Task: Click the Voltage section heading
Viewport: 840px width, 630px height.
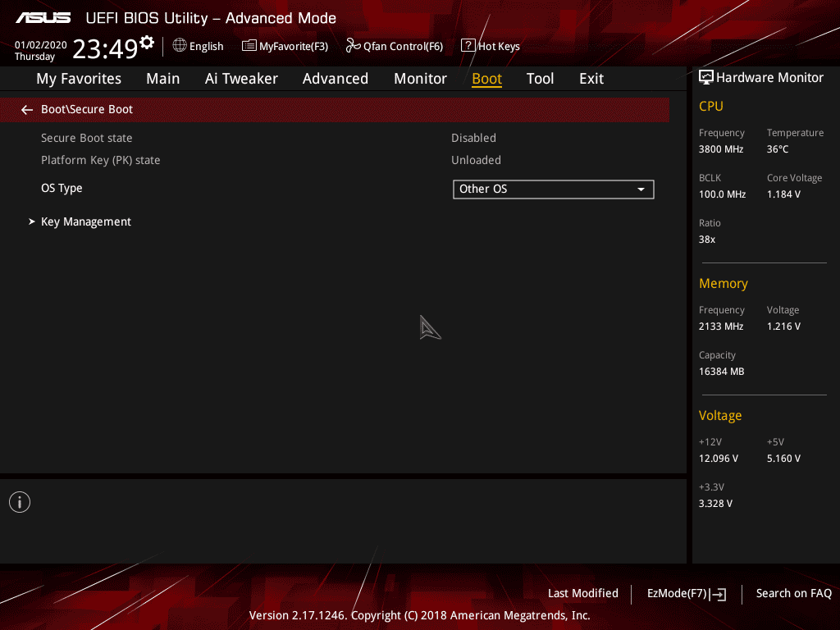Action: [x=720, y=416]
